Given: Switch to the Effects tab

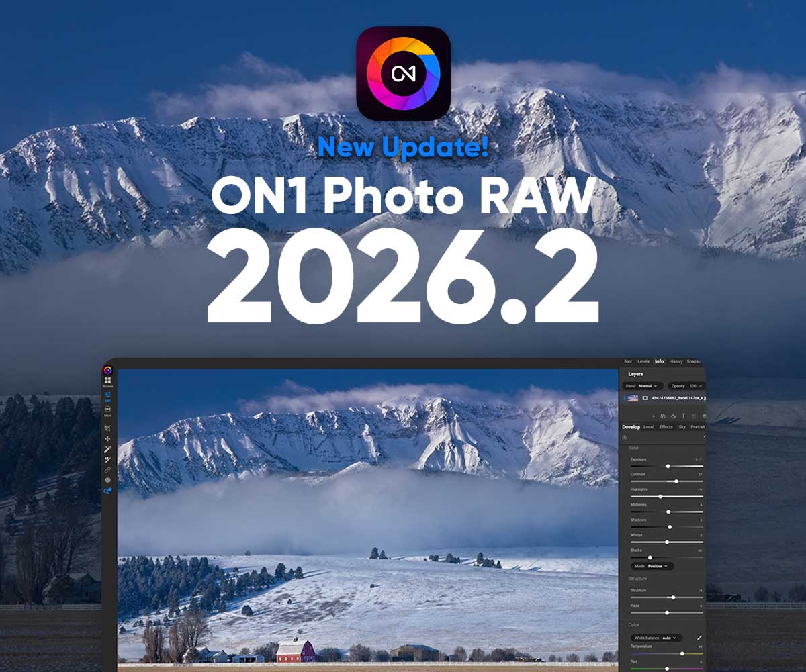Looking at the screenshot, I should pos(666,427).
